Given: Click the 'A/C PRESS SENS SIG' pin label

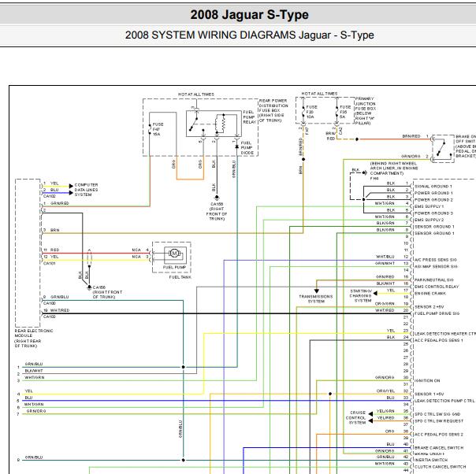Looking at the screenshot, I should tap(436, 260).
